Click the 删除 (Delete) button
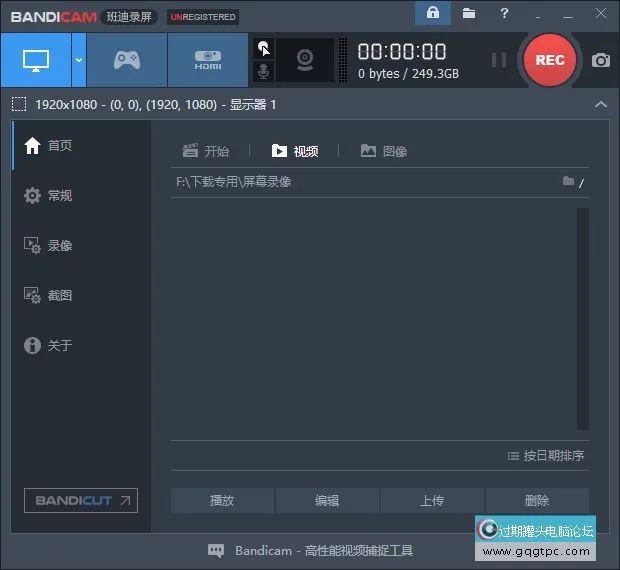Viewport: 620px width, 570px height. point(537,501)
